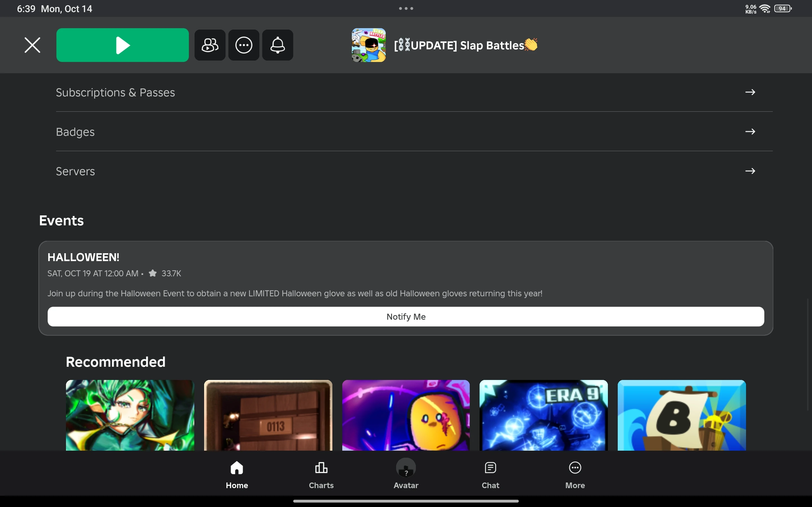Image resolution: width=812 pixels, height=507 pixels.
Task: Expand the Servers section arrow
Action: click(750, 171)
